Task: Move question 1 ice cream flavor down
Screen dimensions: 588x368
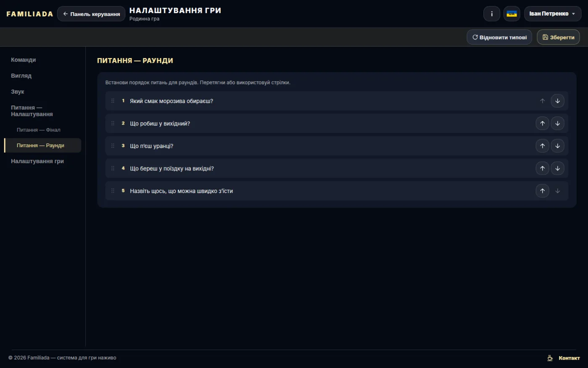Action: (x=557, y=101)
